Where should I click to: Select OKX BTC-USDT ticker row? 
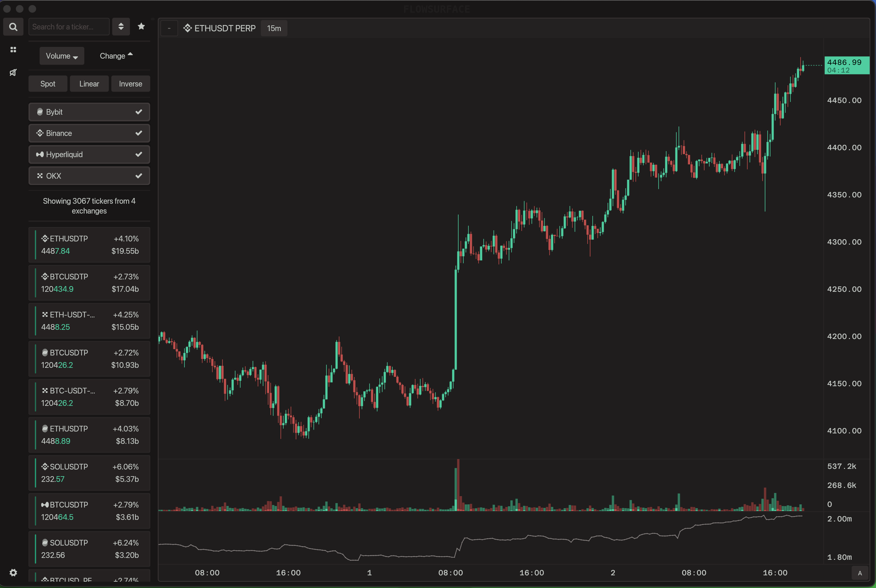coord(89,397)
